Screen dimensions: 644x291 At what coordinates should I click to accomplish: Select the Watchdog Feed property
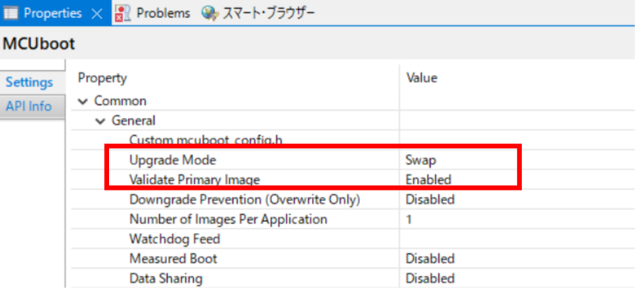pos(175,239)
